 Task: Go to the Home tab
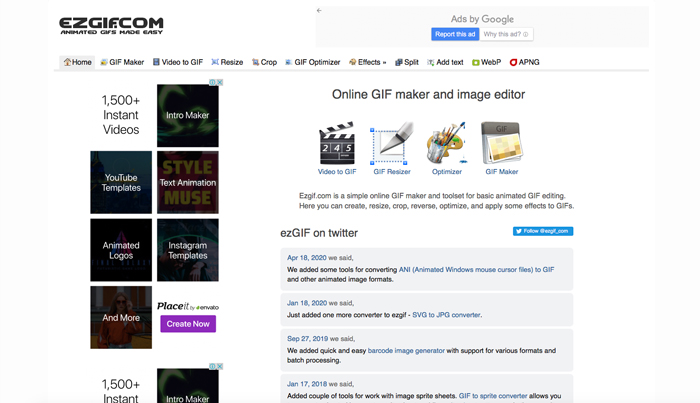tap(77, 62)
